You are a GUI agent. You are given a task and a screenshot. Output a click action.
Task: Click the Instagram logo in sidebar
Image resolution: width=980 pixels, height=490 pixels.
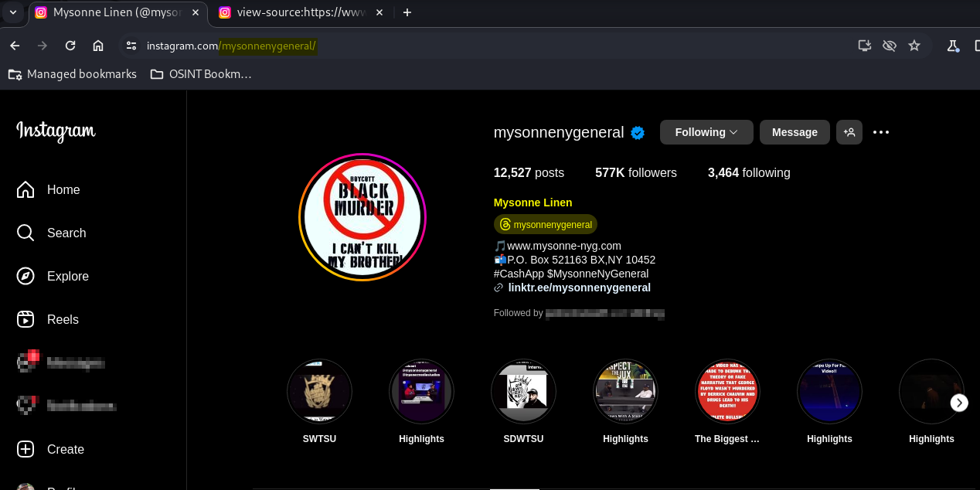tap(56, 131)
